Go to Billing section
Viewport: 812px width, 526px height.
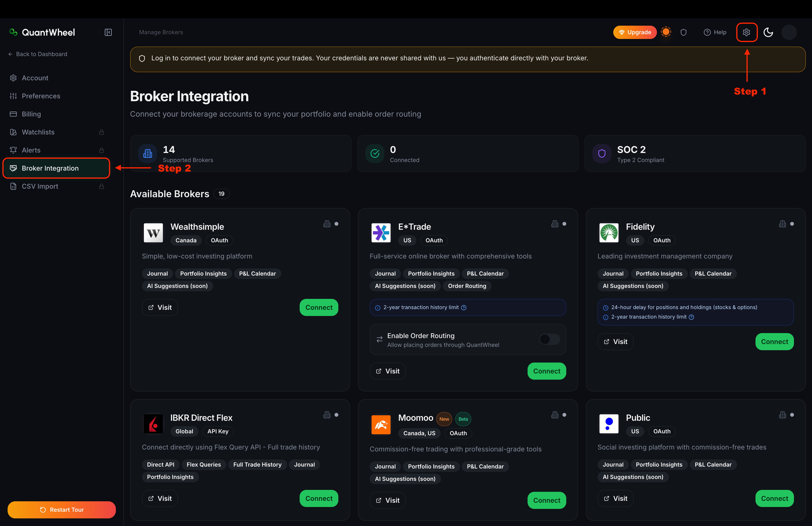57,114
